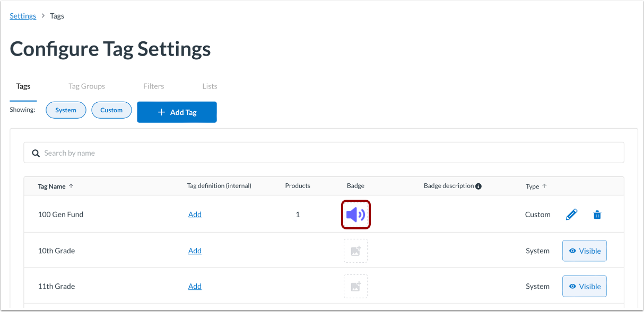644x312 pixels.
Task: Click the speaker badge for 100 Gen Fund
Action: click(355, 215)
